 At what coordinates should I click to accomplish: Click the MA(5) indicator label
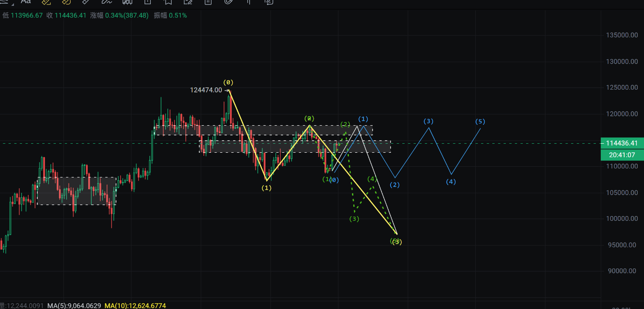(x=75, y=306)
